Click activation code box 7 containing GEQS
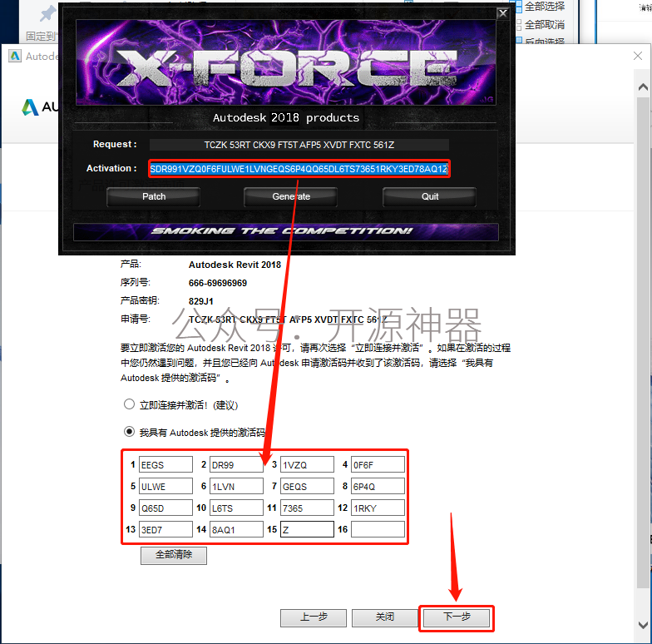652x644 pixels. pyautogui.click(x=307, y=486)
